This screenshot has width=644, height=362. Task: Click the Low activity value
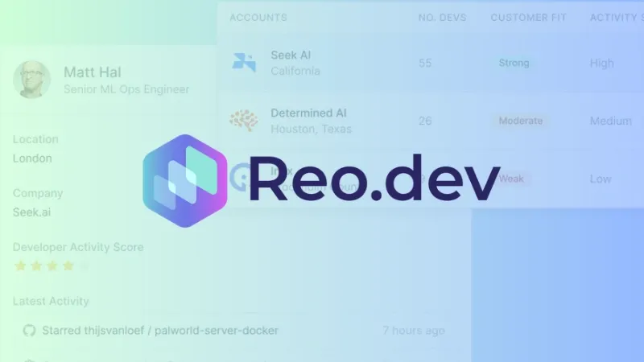601,179
